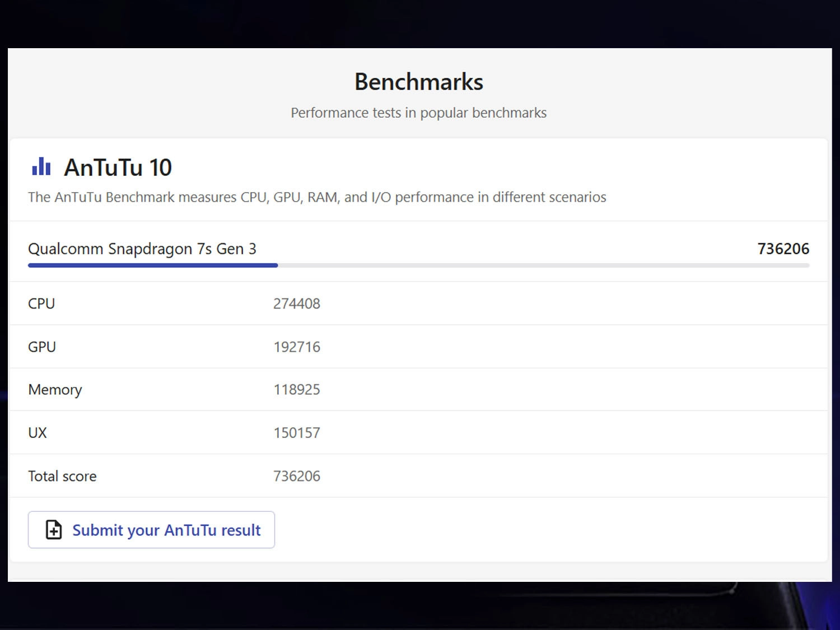Screen dimensions: 840x630
Task: Click the Total score value 736206 in table
Action: pyautogui.click(x=297, y=476)
